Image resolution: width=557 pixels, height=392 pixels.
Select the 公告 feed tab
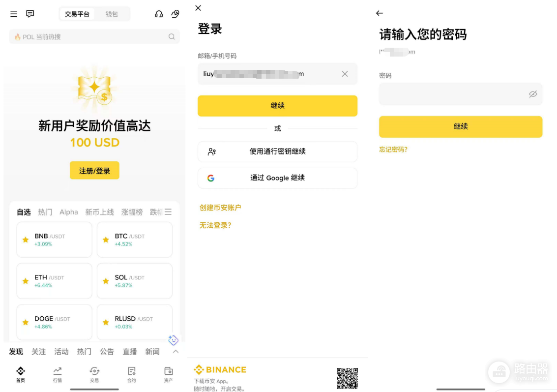tap(107, 352)
